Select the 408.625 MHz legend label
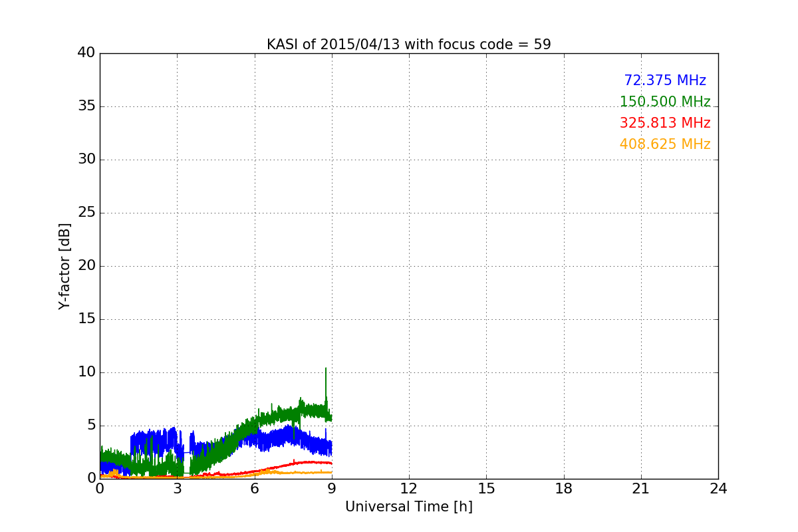Viewport: 798px width, 532px height. click(x=665, y=144)
